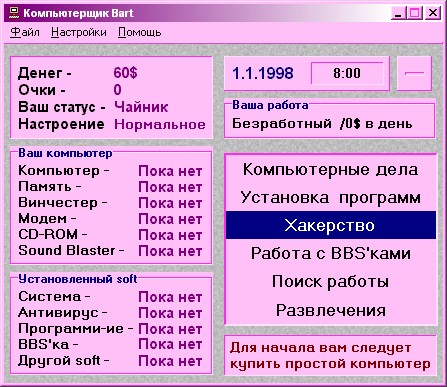The width and height of the screenshot is (447, 387).
Task: Click the Антивирус label
Action: tap(63, 313)
